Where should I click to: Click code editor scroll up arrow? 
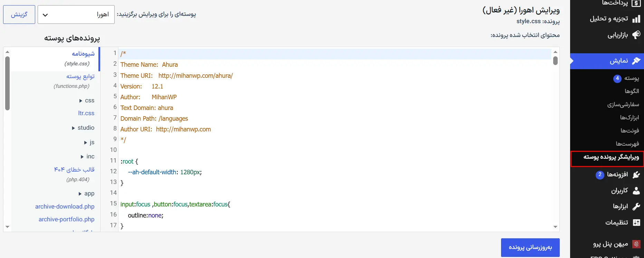click(555, 52)
